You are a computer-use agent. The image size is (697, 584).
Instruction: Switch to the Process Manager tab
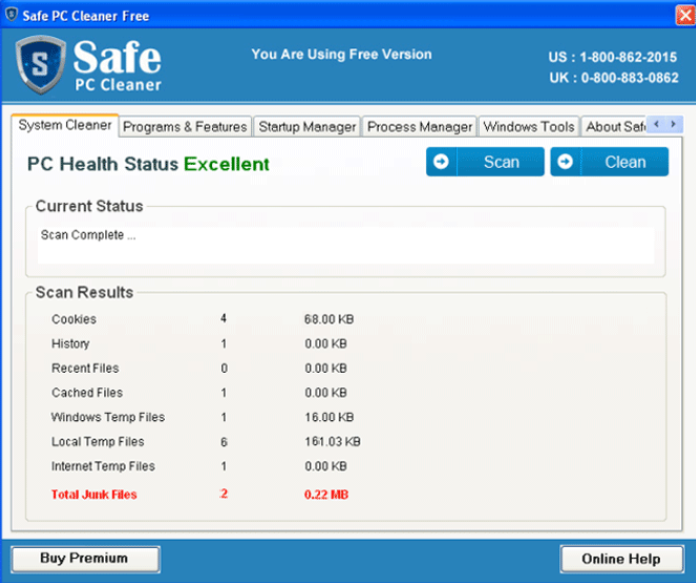coord(420,127)
